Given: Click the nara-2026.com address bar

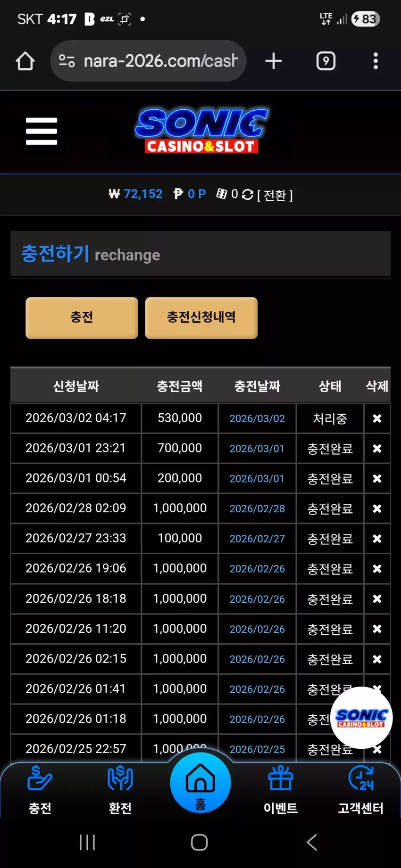Looking at the screenshot, I should click(x=148, y=61).
